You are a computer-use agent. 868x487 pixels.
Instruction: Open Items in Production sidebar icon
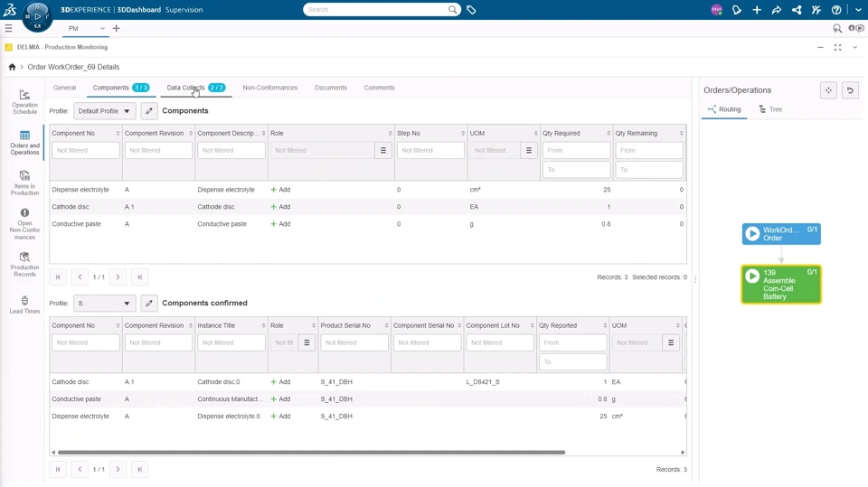[24, 183]
